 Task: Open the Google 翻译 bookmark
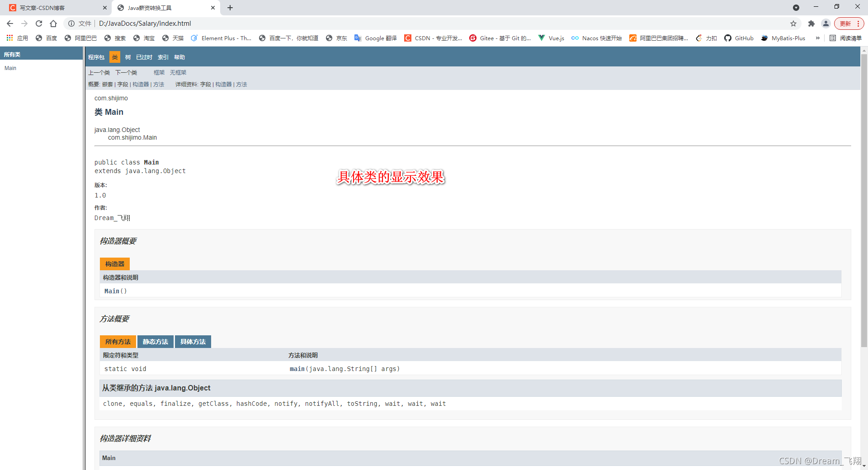(375, 38)
